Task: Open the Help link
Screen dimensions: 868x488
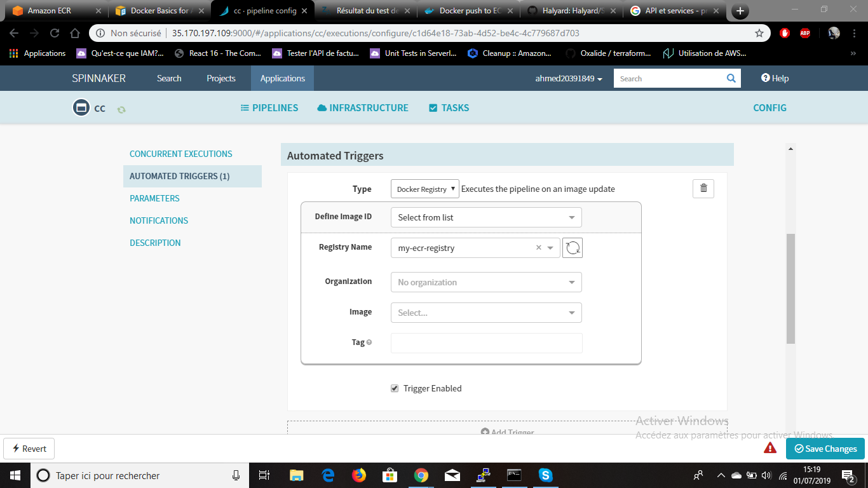Action: (775, 78)
